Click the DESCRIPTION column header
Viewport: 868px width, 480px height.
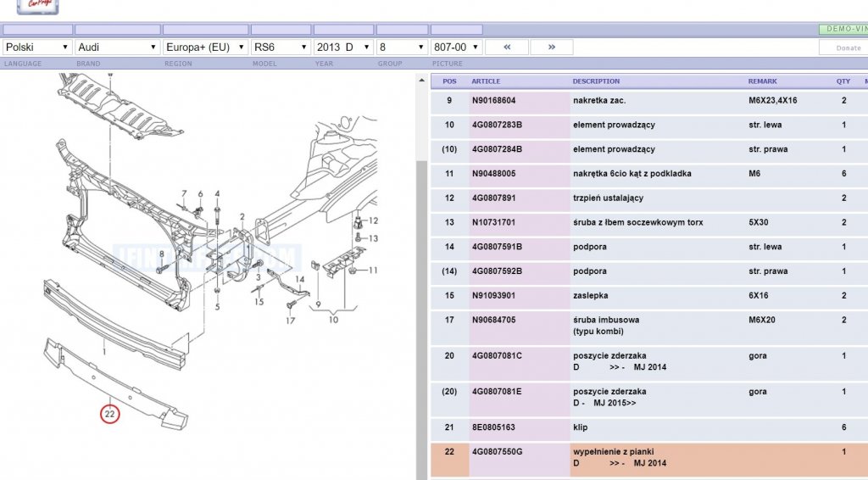[596, 81]
